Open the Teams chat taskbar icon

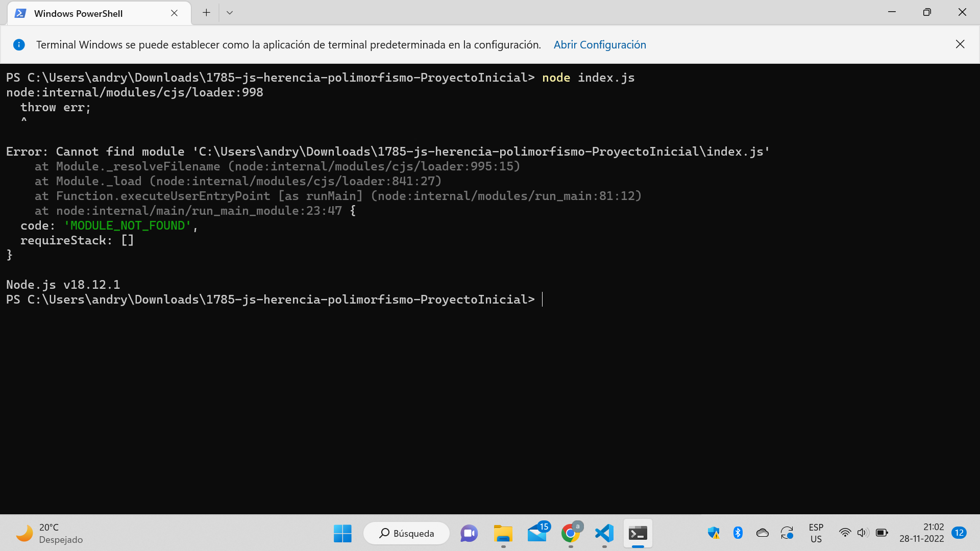pyautogui.click(x=469, y=533)
